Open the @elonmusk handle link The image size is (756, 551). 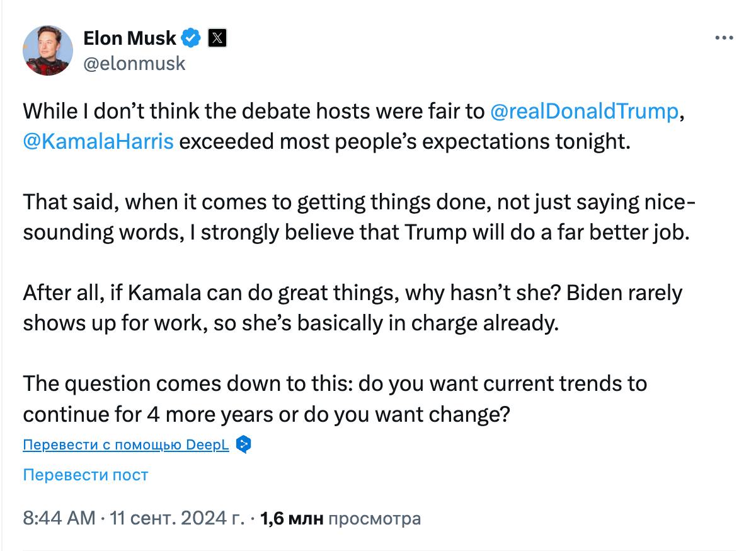click(134, 63)
